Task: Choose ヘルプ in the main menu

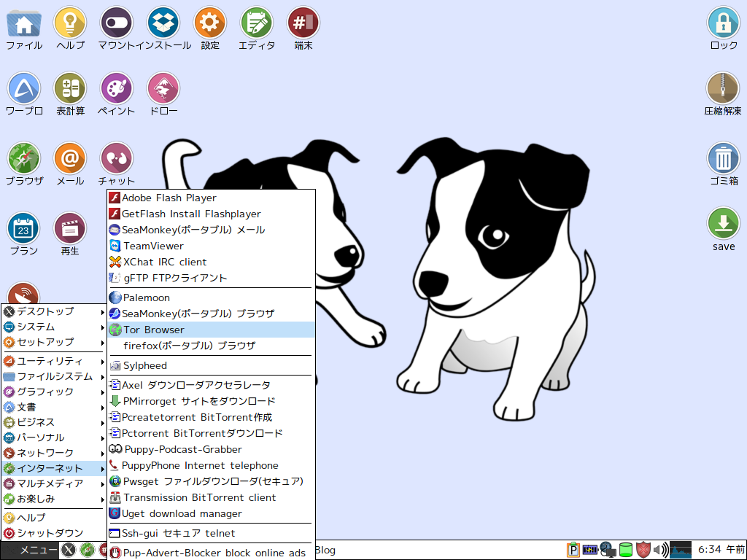Action: (53, 518)
